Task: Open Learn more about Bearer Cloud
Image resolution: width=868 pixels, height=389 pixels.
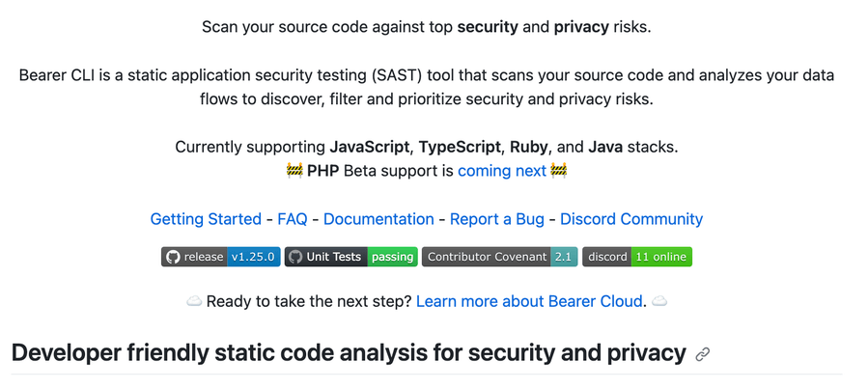Action: tap(529, 301)
